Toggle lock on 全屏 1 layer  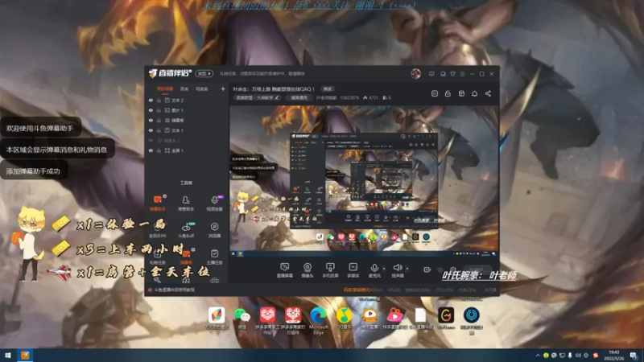159,150
